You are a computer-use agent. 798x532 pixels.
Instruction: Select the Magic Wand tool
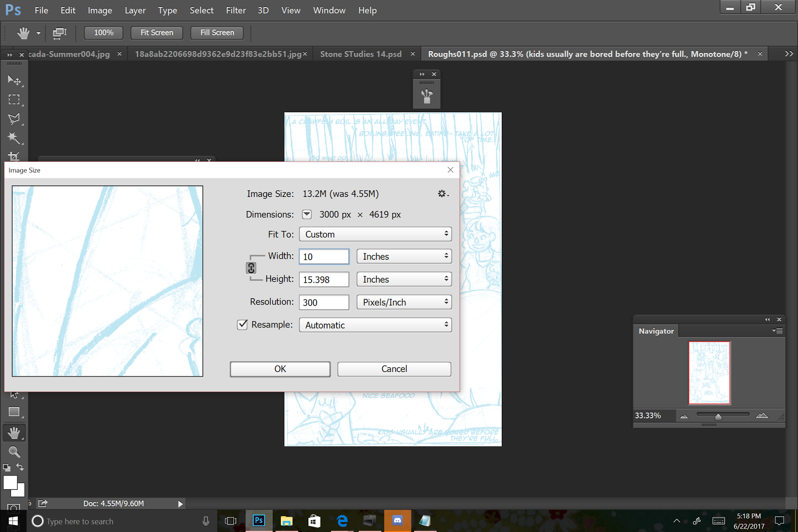14,138
